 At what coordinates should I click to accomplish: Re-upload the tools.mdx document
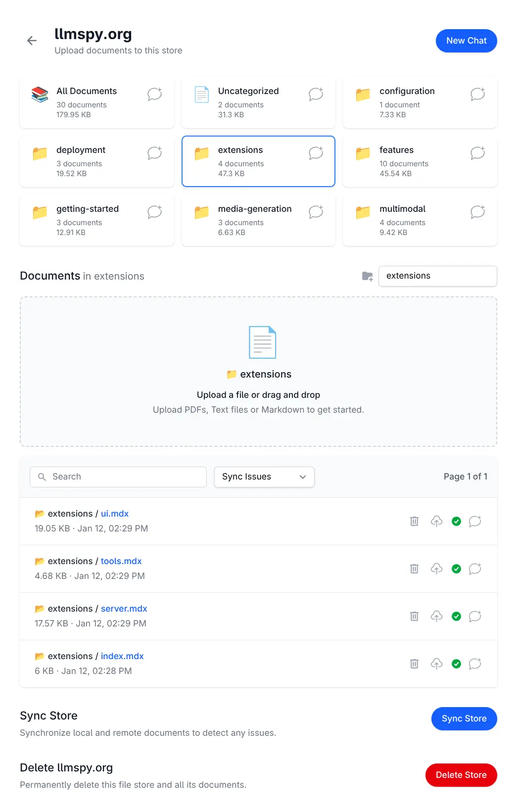coord(436,569)
